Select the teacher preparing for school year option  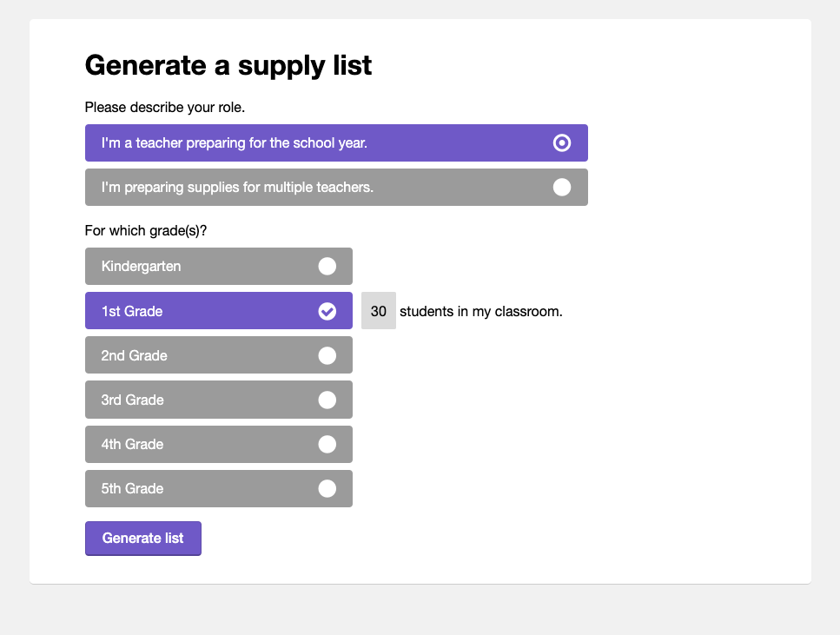[336, 143]
